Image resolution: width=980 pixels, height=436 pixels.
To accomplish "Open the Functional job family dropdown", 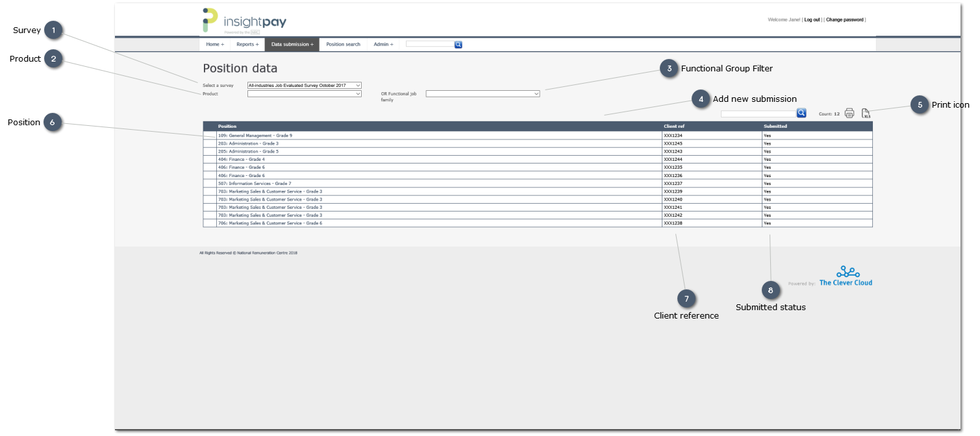I will (483, 93).
